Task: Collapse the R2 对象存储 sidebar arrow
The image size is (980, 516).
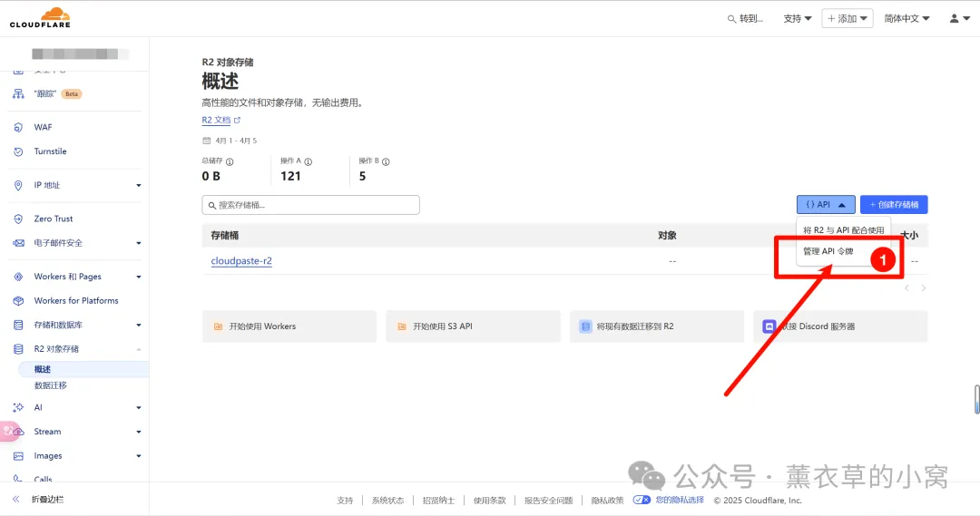Action: tap(139, 349)
